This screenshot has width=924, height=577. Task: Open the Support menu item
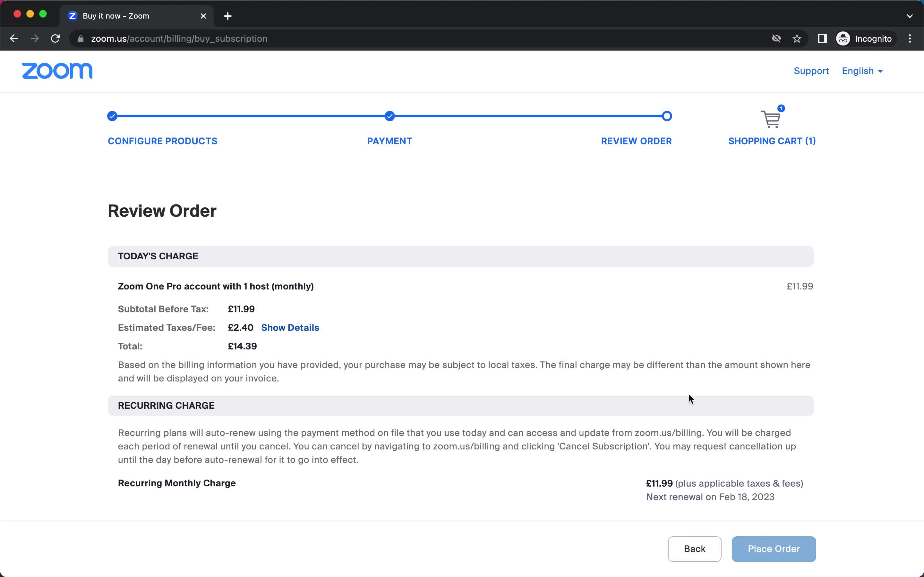(x=811, y=71)
